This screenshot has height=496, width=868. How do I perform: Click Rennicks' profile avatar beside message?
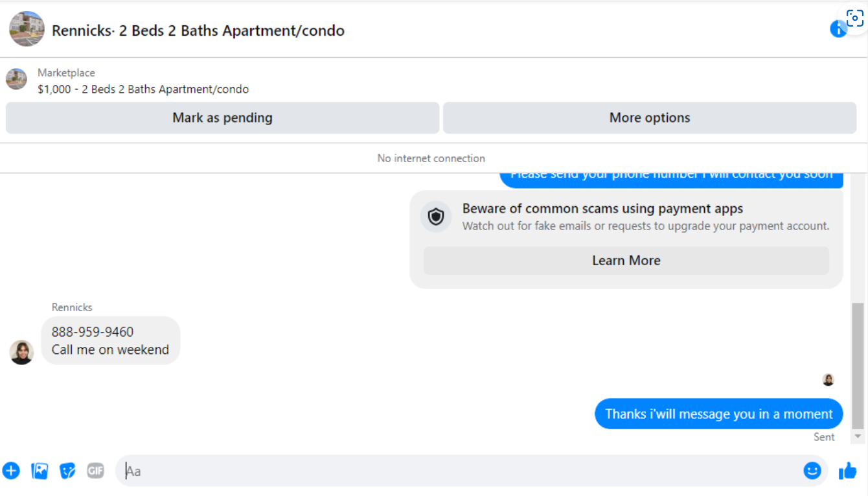click(x=21, y=353)
